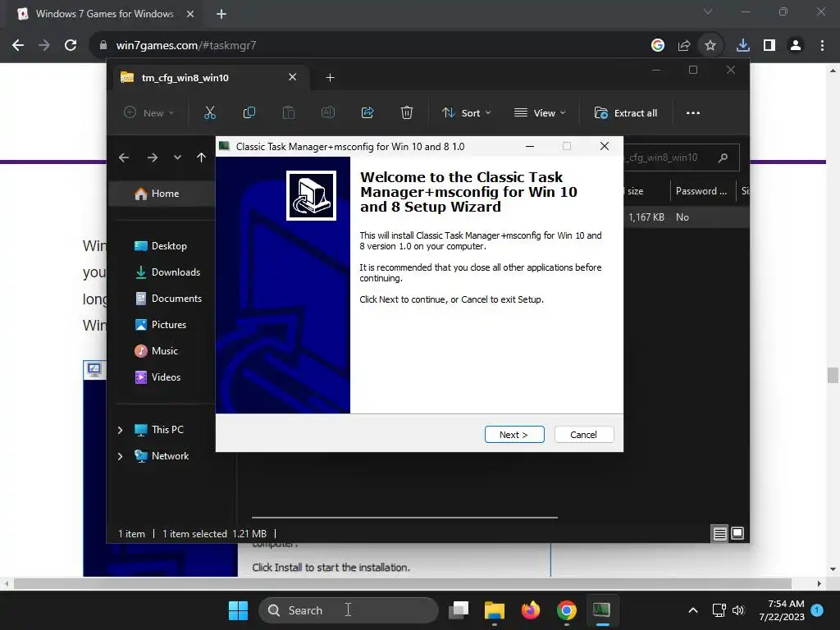The width and height of the screenshot is (840, 630).
Task: Click Extract all in File Explorer
Action: tap(626, 113)
